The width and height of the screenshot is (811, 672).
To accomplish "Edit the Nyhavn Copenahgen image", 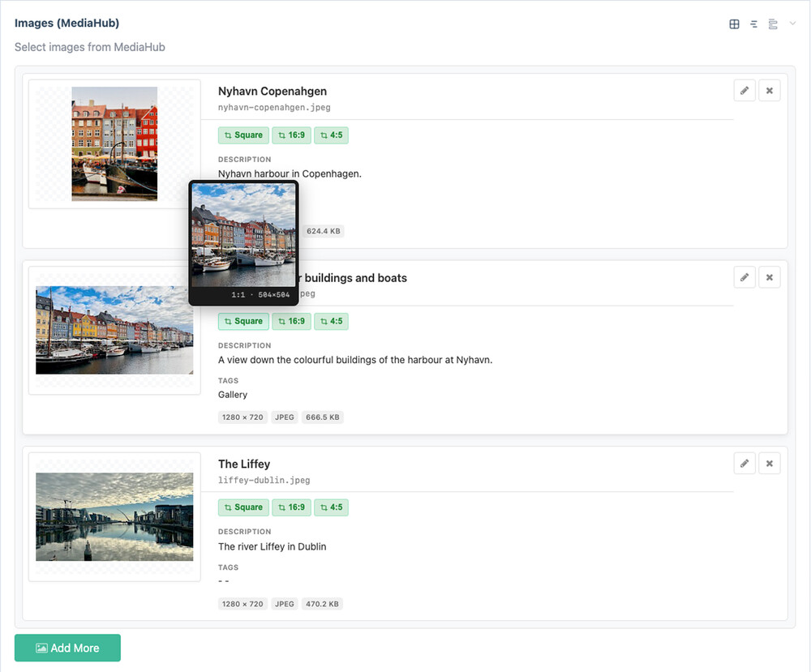I will click(x=744, y=91).
